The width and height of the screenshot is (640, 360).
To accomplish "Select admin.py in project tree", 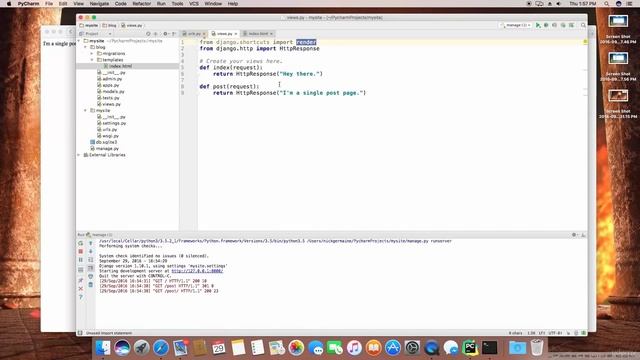I will pos(109,79).
